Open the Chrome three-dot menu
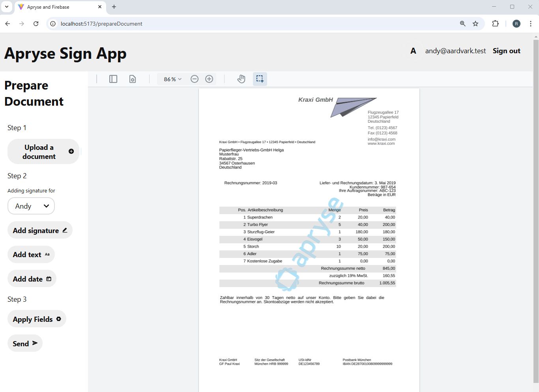Viewport: 539px width, 392px height. [x=531, y=24]
